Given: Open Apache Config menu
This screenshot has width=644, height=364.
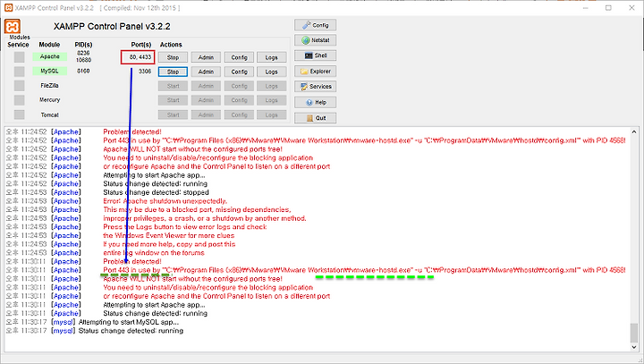Looking at the screenshot, I should 239,57.
